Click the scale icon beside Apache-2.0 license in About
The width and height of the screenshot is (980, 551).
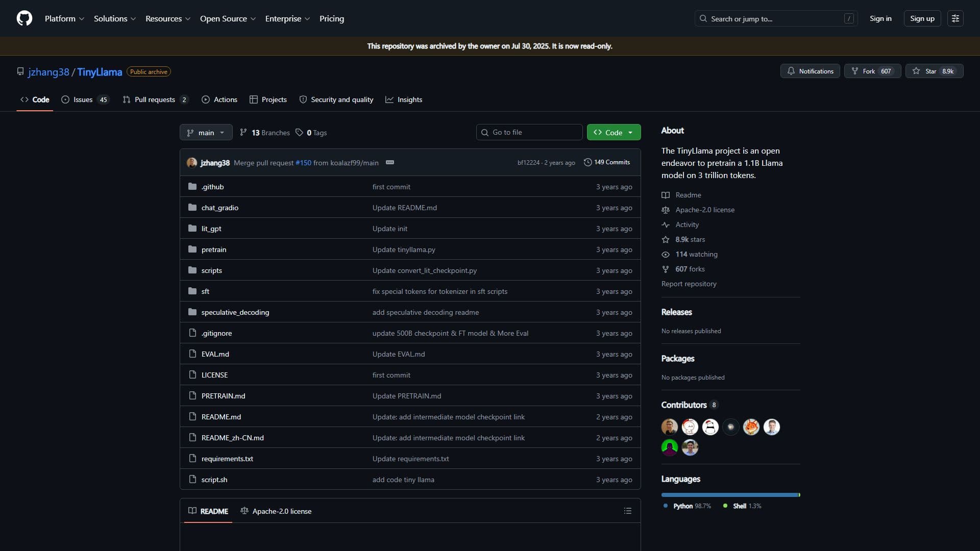(666, 210)
